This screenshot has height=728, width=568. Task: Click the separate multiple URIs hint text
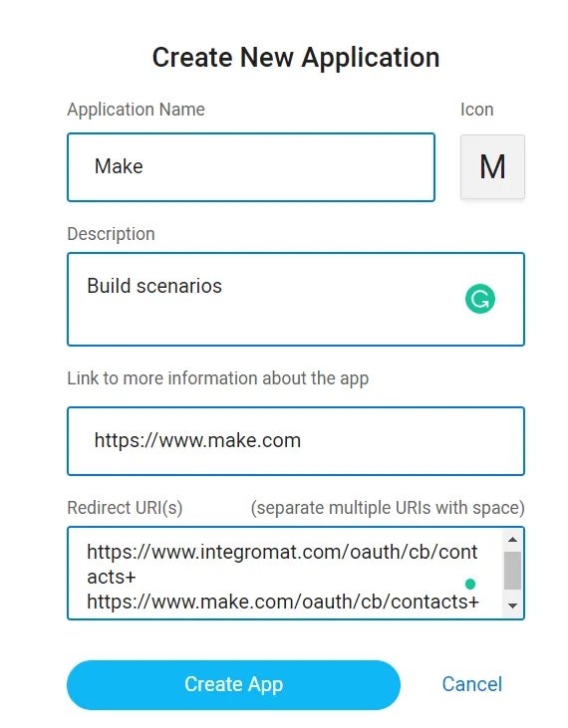click(388, 508)
